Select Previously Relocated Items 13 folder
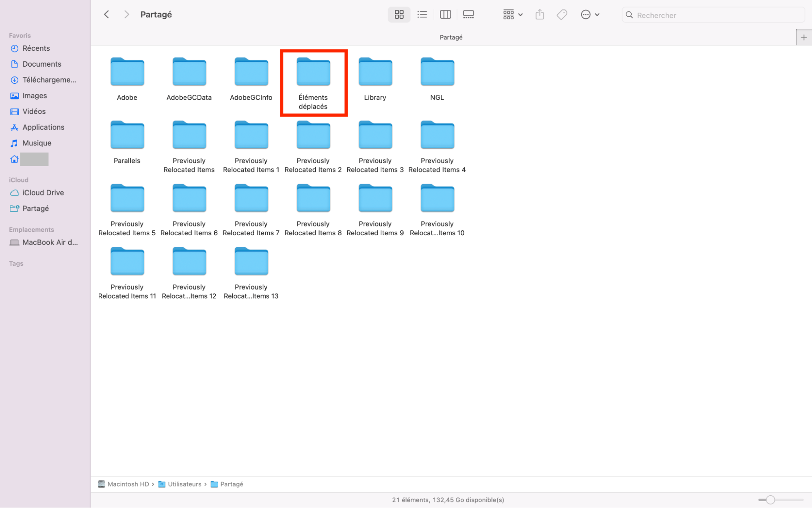This screenshot has width=812, height=508. point(251,274)
